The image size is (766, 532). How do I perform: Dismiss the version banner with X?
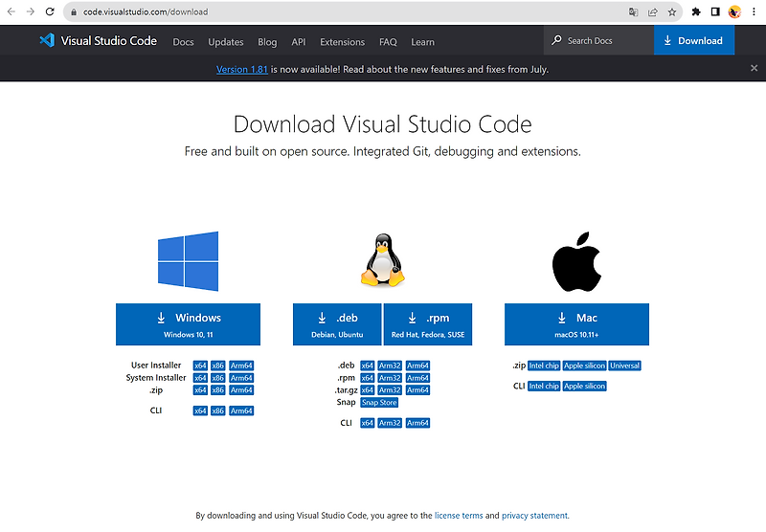click(754, 68)
